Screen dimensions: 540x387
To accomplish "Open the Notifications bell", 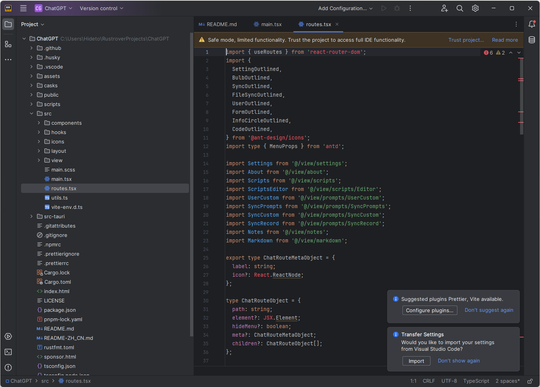I will click(532, 24).
